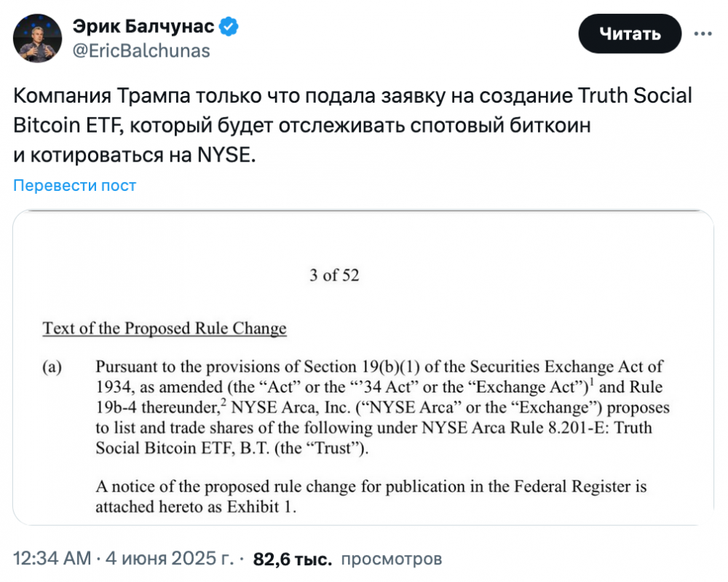This screenshot has height=582, width=728.
Task: Open Eric Balchunas profile avatar
Action: [37, 38]
